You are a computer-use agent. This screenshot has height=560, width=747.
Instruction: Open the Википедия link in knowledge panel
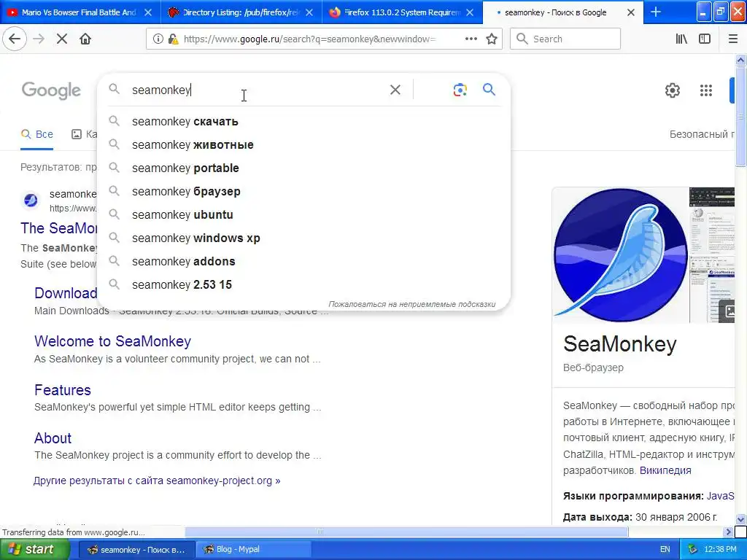[665, 470]
